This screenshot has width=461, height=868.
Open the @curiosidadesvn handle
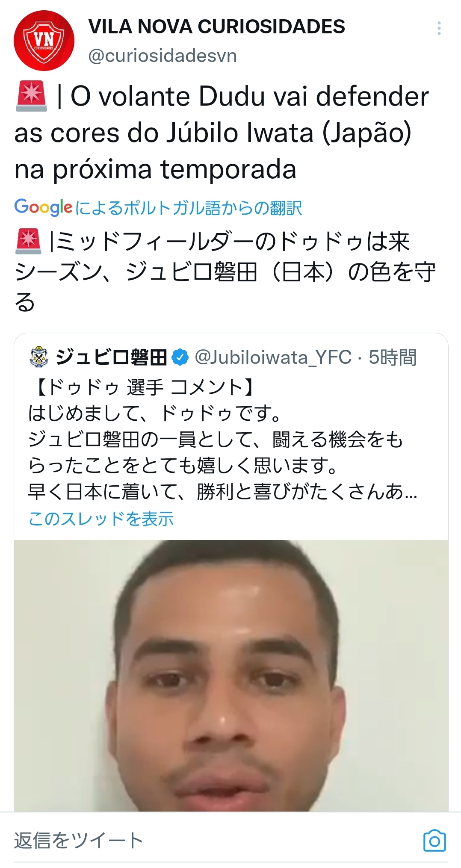163,56
